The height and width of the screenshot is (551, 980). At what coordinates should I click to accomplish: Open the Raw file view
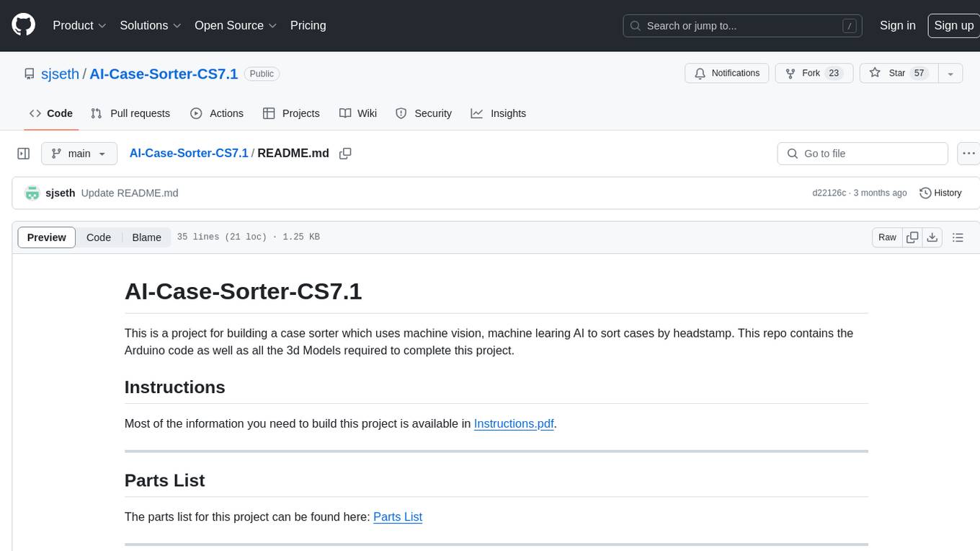(887, 237)
